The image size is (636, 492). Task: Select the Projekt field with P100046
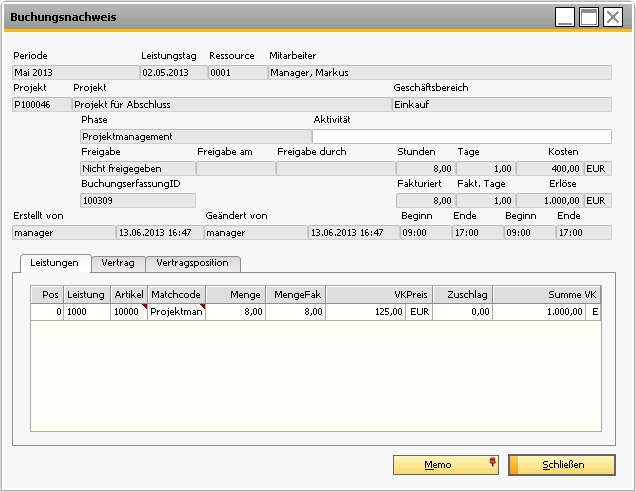(x=40, y=105)
